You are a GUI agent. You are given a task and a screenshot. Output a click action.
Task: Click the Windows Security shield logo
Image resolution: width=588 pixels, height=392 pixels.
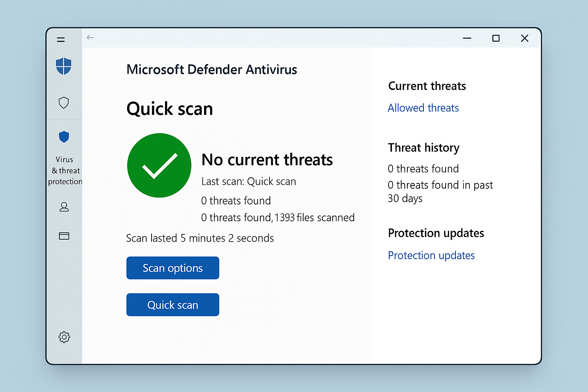pos(64,66)
